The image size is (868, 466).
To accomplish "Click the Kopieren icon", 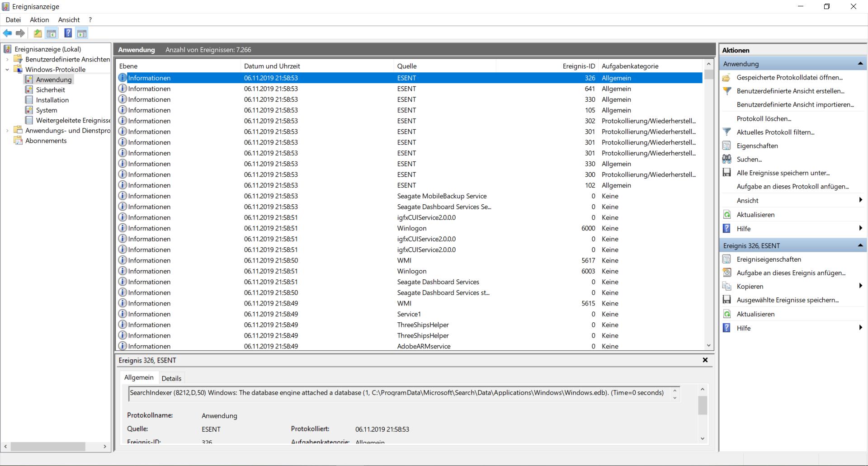I will tap(726, 286).
